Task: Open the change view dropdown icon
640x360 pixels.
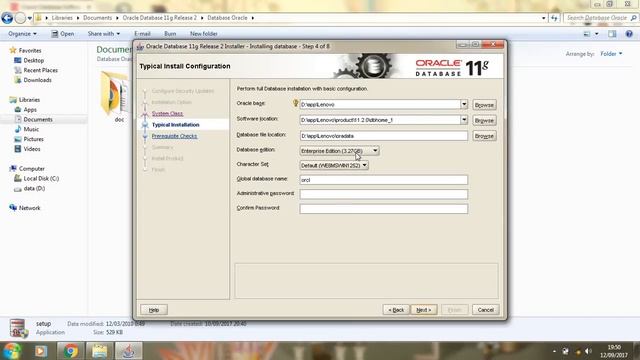Action: pyautogui.click(x=596, y=34)
